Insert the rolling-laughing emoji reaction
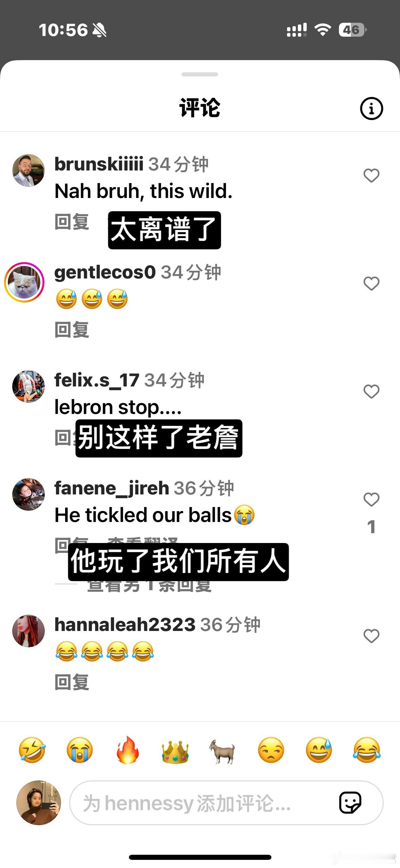Screen dimensions: 400x868 32,750
